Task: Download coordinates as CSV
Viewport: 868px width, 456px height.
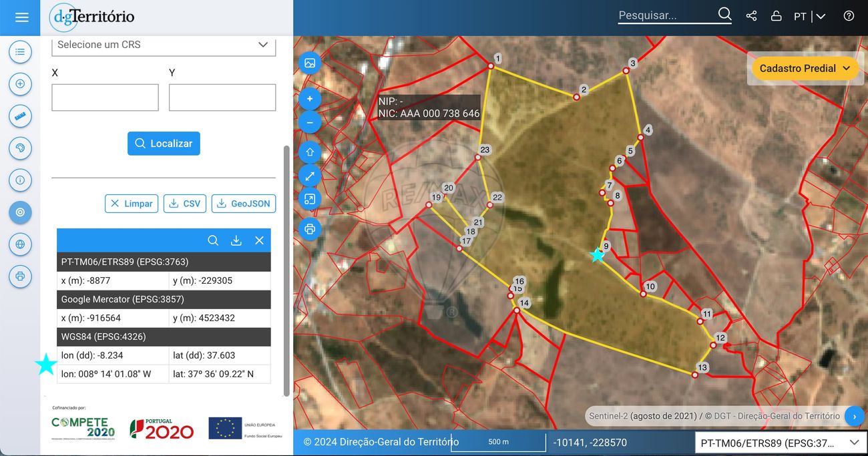Action: [185, 204]
